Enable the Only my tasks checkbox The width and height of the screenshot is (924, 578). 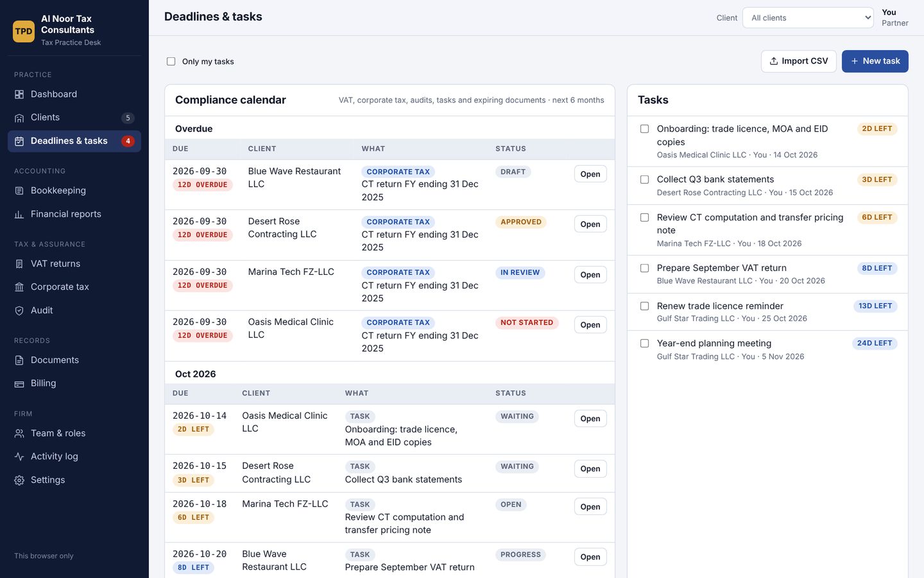[171, 62]
